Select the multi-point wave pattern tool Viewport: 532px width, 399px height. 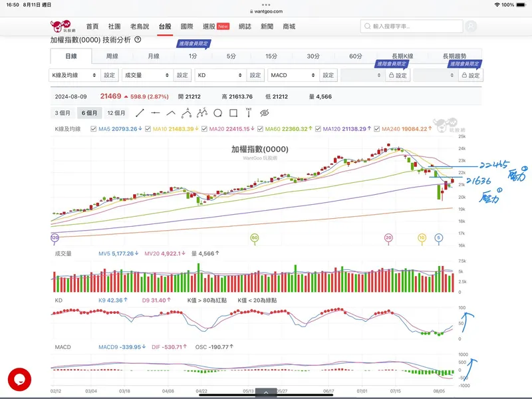point(202,112)
